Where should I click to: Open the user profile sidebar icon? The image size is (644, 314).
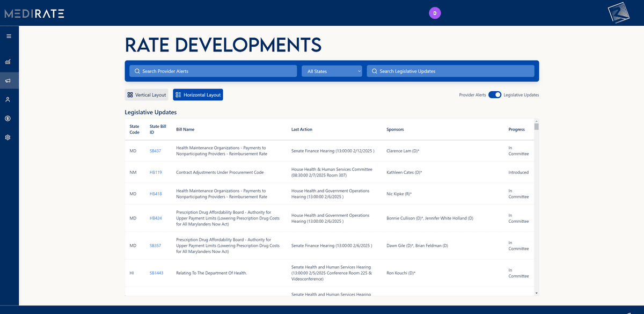click(9, 99)
